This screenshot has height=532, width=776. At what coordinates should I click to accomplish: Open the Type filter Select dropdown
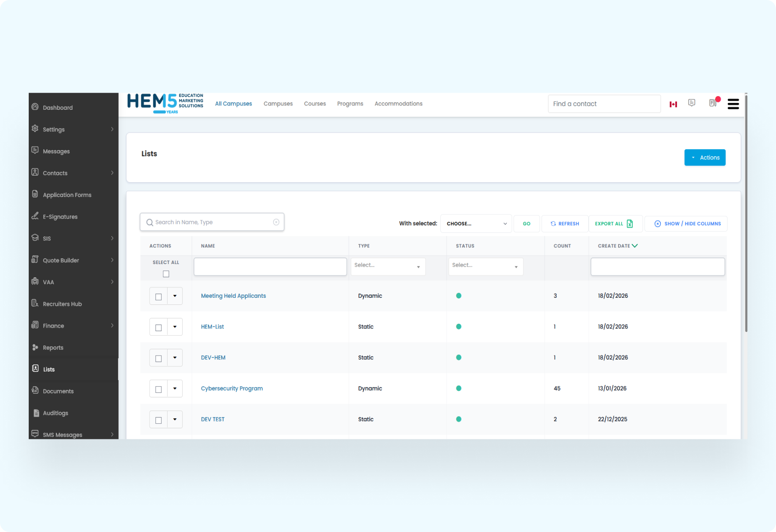pos(388,266)
